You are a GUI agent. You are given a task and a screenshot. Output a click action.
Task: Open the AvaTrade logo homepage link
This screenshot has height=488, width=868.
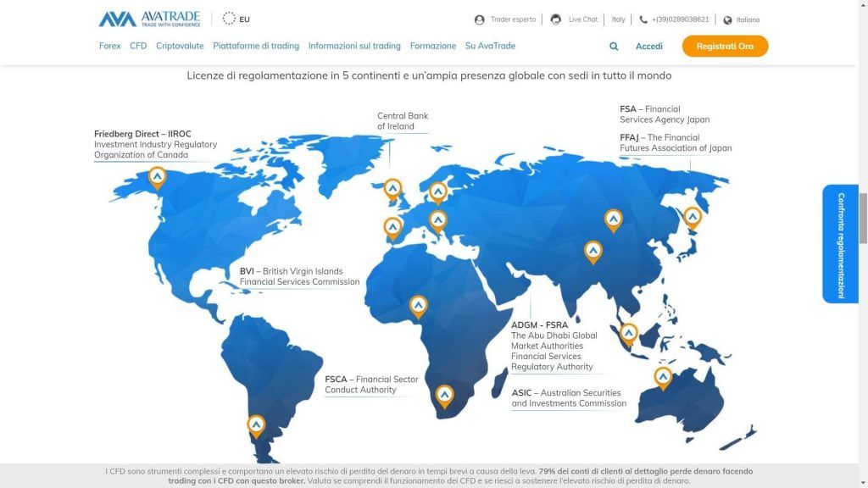coord(149,19)
